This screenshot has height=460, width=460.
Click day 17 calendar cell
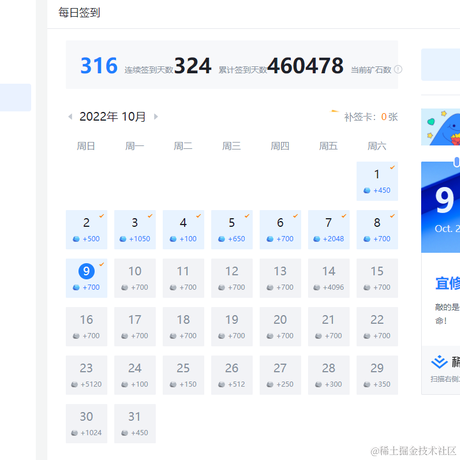click(x=135, y=327)
